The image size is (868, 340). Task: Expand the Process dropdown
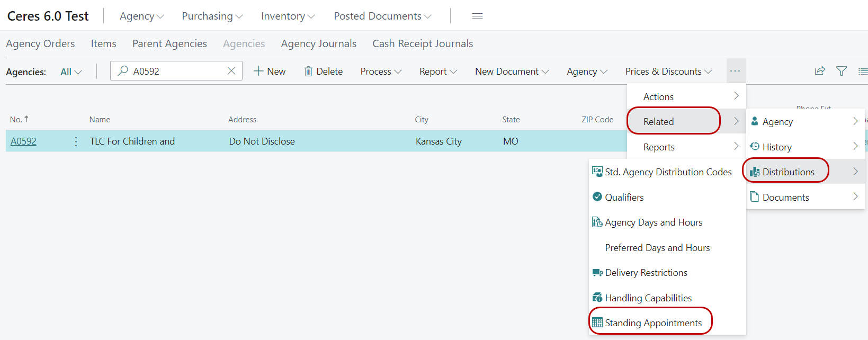(381, 71)
